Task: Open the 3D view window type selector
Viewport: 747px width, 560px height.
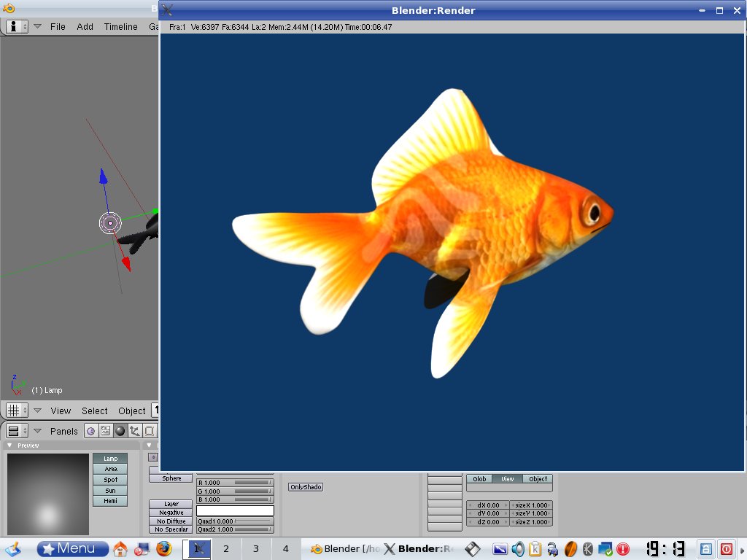Action: (17, 411)
